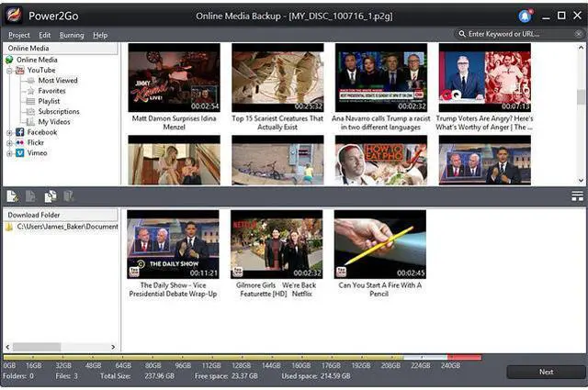Open the Project menu
The width and height of the screenshot is (588, 390).
point(20,35)
